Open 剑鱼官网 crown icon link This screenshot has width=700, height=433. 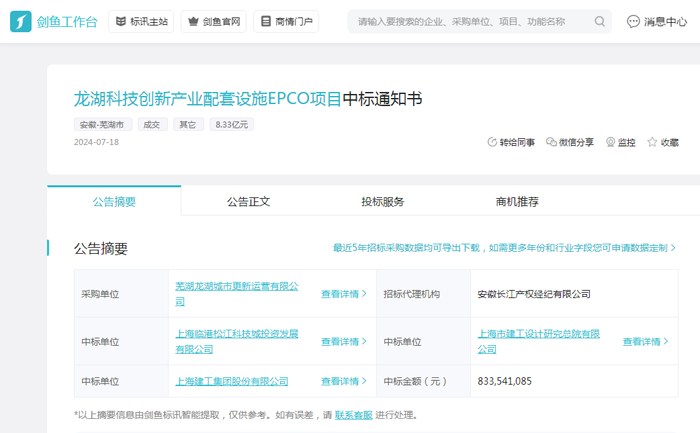[213, 21]
